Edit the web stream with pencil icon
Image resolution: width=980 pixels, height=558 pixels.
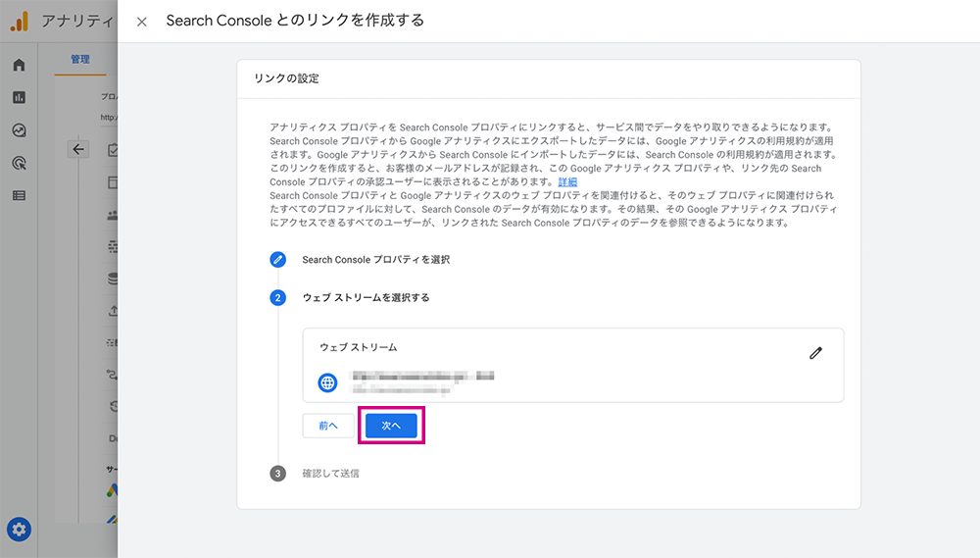(815, 353)
